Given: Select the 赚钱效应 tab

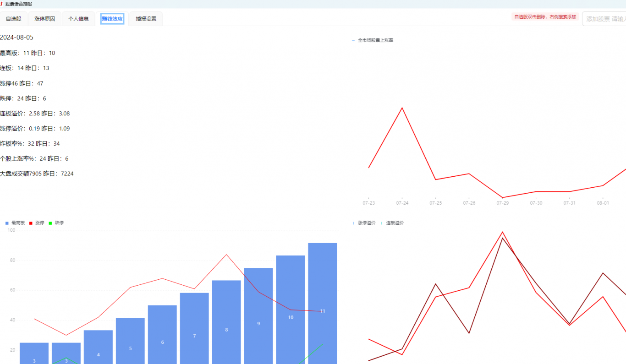Looking at the screenshot, I should pyautogui.click(x=112, y=19).
